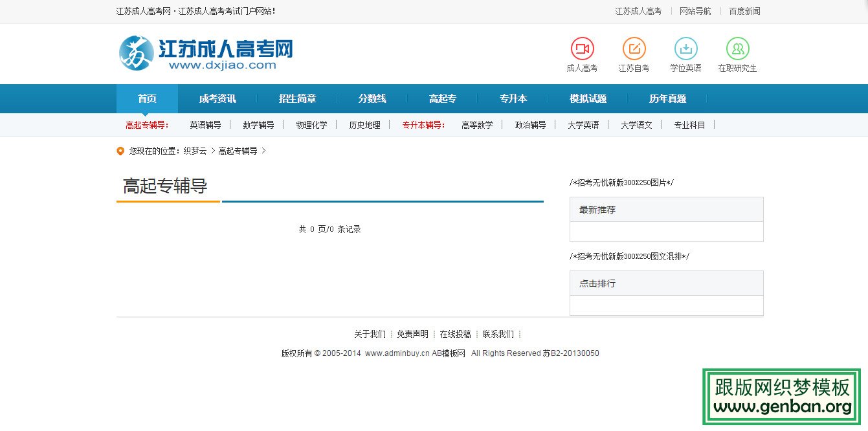Viewport: 868px width, 431px height.
Task: Open the 在职研究生 people icon
Action: coord(738,47)
